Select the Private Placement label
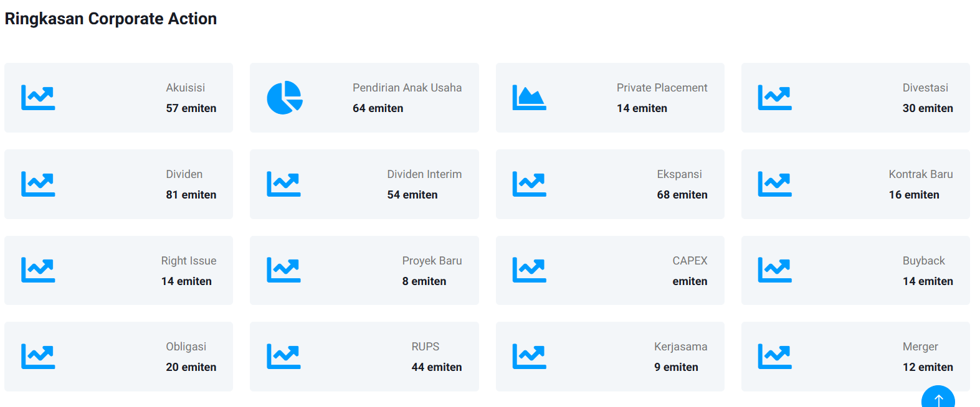The width and height of the screenshot is (980, 407). coord(662,88)
